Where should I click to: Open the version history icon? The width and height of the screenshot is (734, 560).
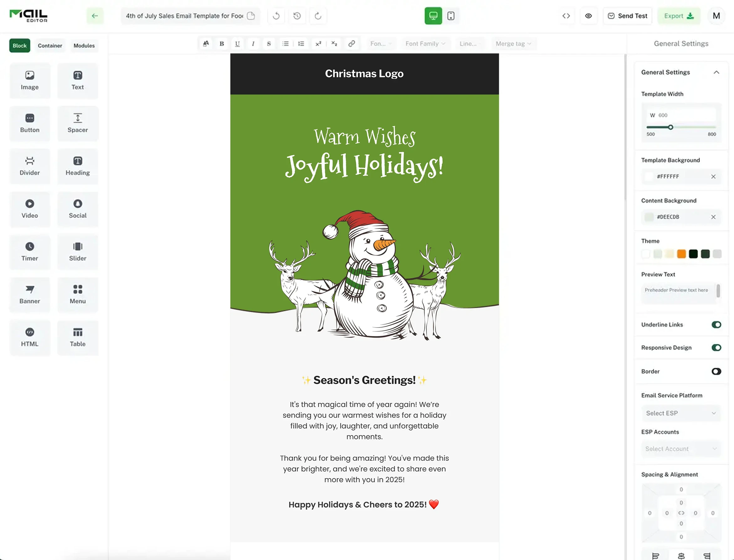(297, 16)
